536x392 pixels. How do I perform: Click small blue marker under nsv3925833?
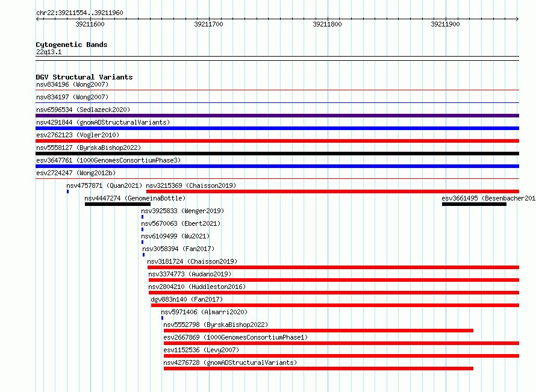pos(143,217)
